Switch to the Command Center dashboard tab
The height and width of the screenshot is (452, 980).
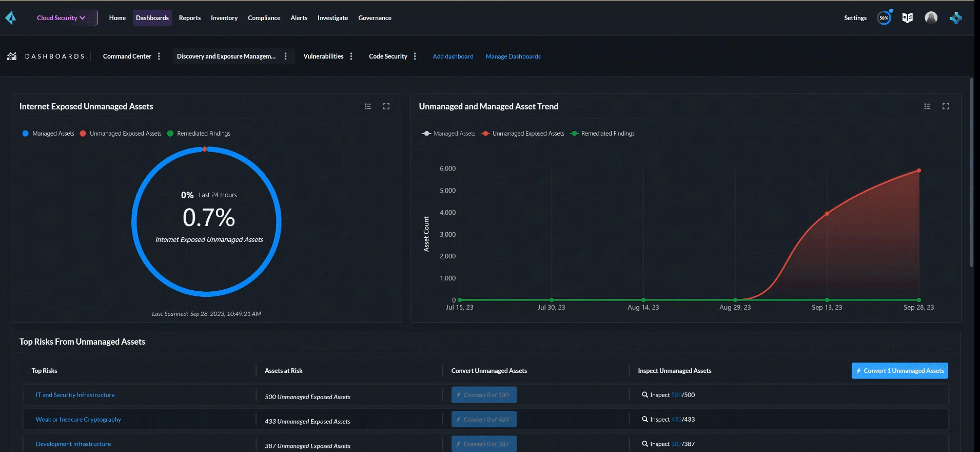point(127,56)
